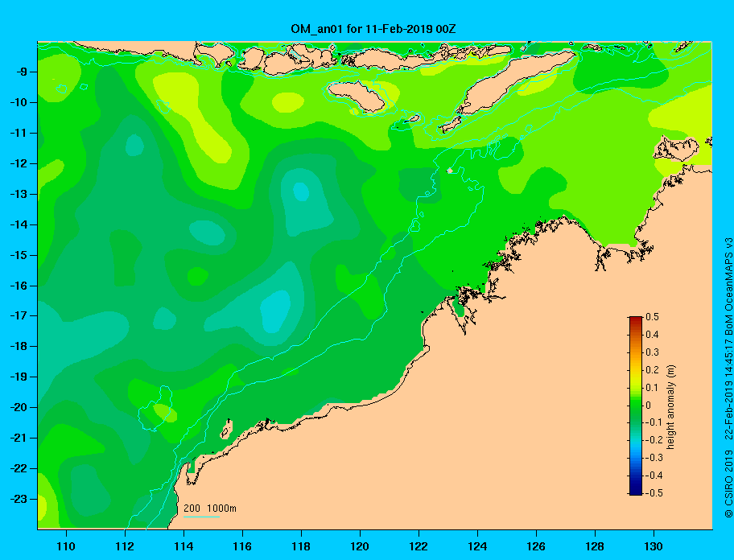Click the latitude axis label "-10"
The width and height of the screenshot is (734, 560).
point(19,102)
